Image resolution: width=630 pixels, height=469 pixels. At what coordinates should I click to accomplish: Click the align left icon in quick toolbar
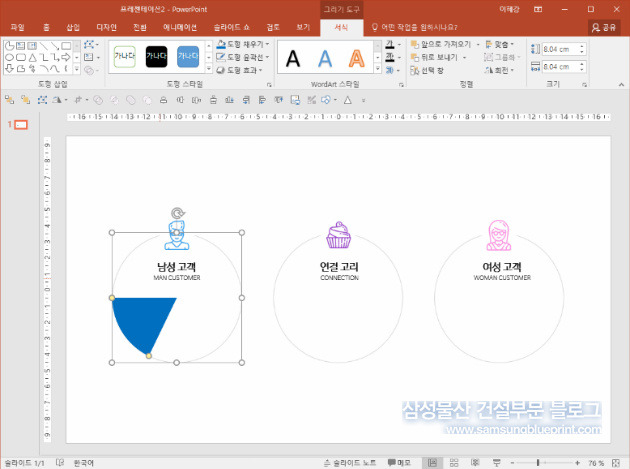coord(262,100)
